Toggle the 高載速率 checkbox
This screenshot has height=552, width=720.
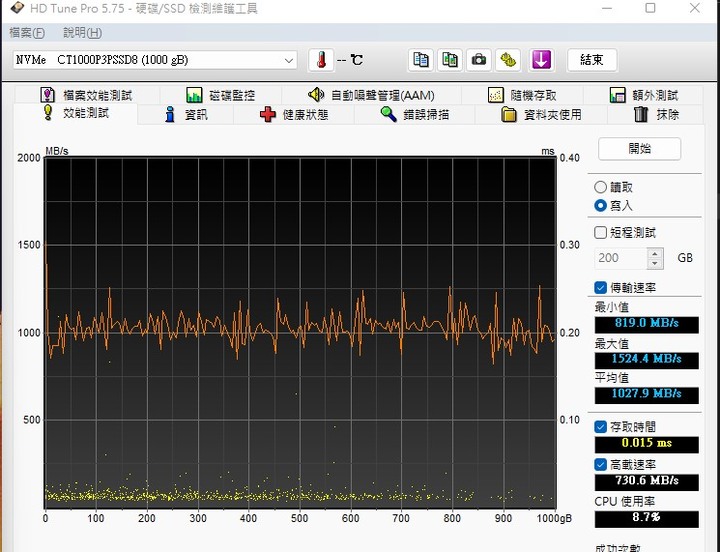[x=600, y=464]
